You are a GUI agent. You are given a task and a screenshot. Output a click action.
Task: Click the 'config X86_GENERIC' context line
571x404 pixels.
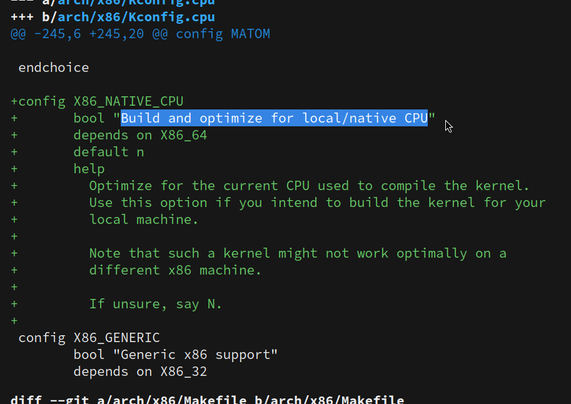point(89,338)
